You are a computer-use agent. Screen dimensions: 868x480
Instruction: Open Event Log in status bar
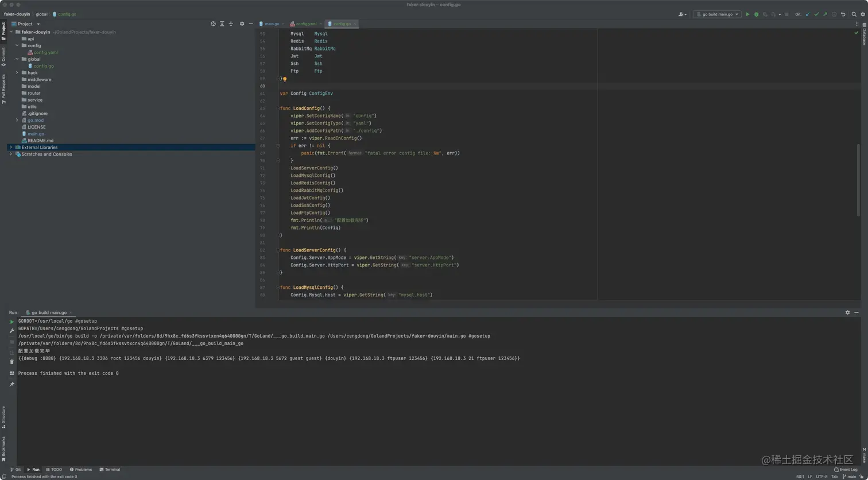(x=846, y=470)
